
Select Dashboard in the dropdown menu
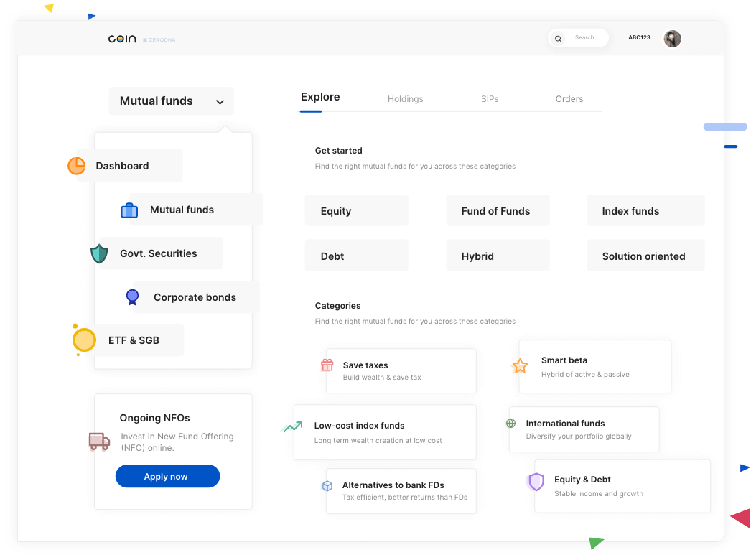(129, 166)
